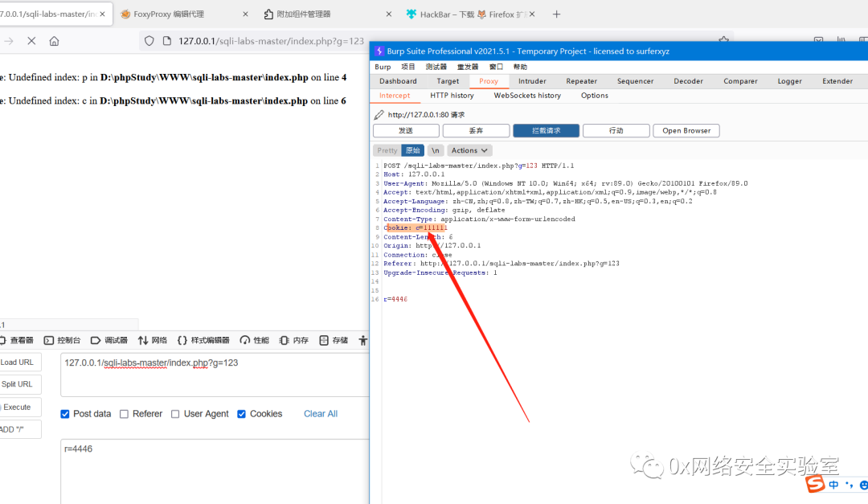
Task: Open the 窗口 menu in Burp Suite
Action: tap(497, 67)
